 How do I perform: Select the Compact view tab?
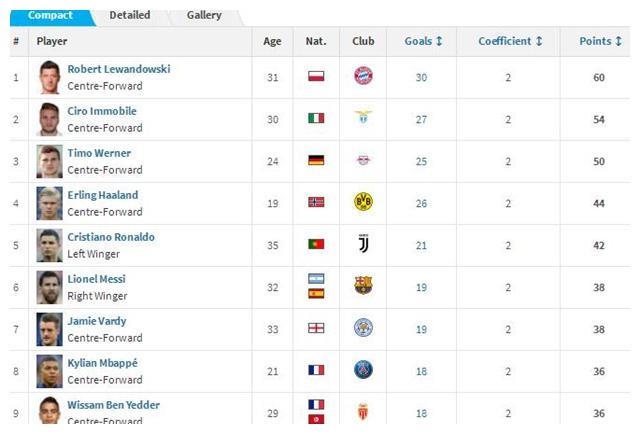50,15
